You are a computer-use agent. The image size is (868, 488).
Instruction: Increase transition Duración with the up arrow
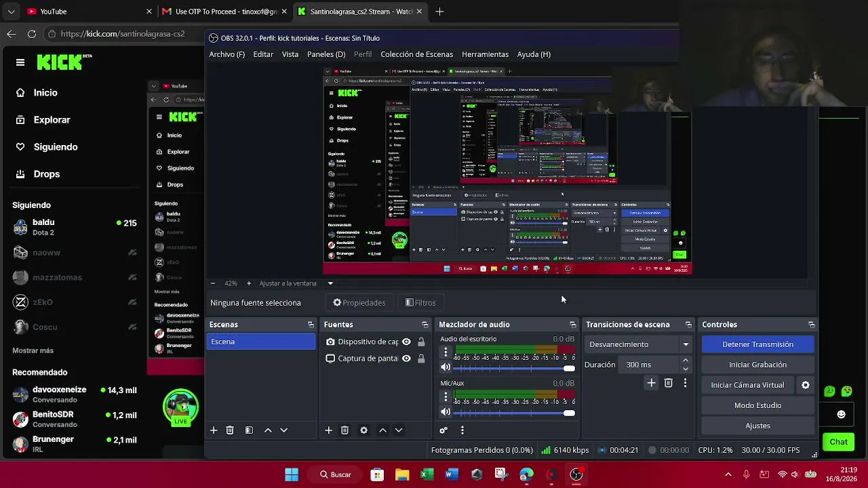tap(686, 361)
